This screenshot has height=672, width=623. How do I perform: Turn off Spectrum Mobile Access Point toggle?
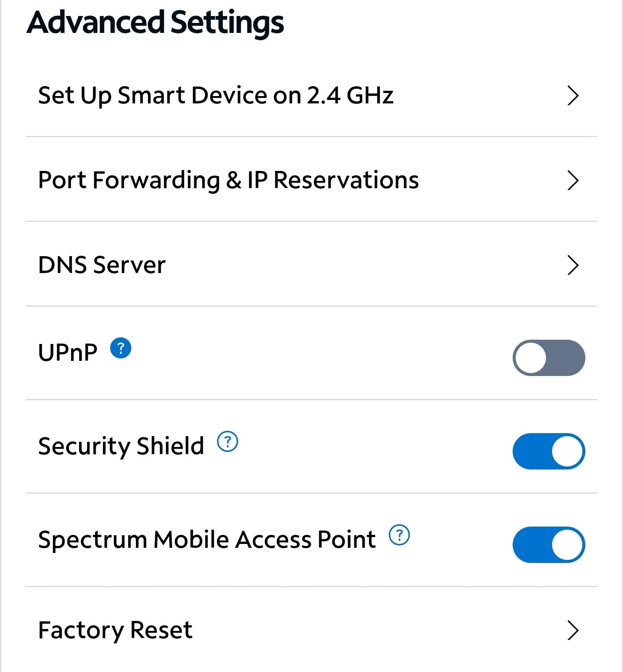(x=549, y=545)
